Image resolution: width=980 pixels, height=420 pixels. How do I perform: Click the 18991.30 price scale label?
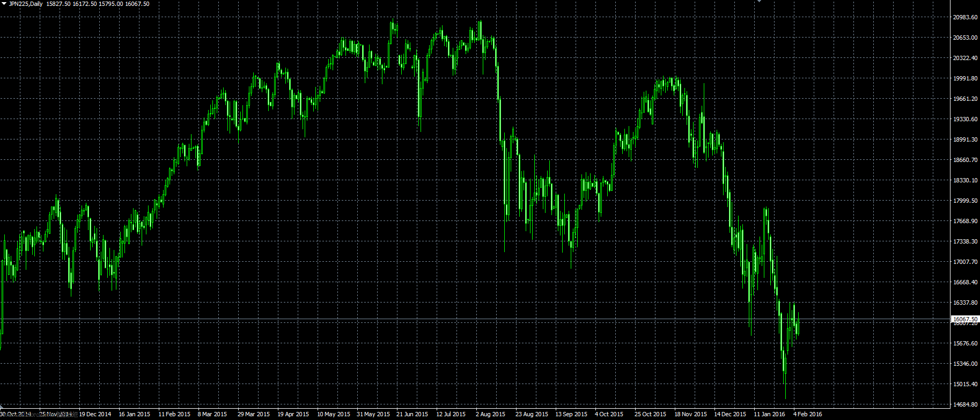[x=965, y=139]
